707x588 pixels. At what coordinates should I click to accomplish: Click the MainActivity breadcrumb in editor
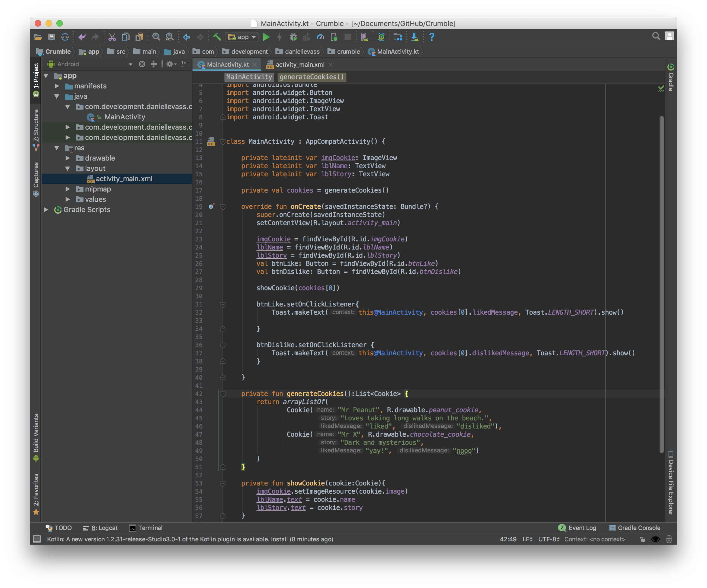point(249,77)
